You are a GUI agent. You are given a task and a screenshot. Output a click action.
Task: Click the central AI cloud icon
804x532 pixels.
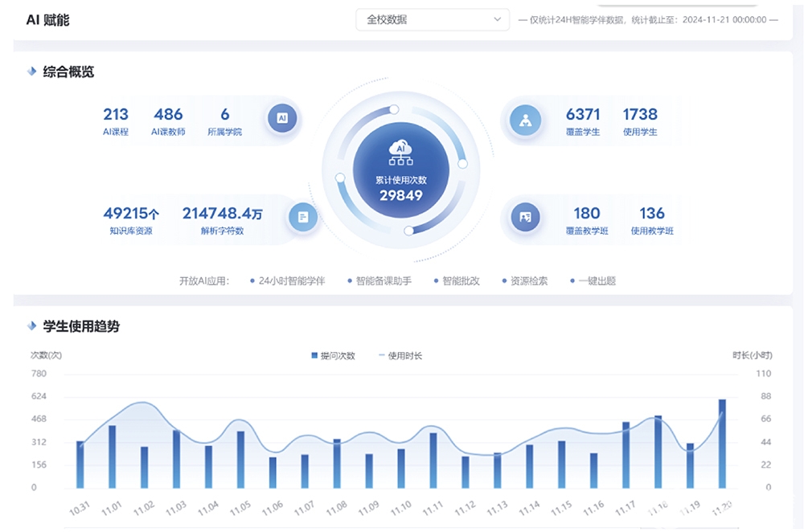[x=400, y=149]
